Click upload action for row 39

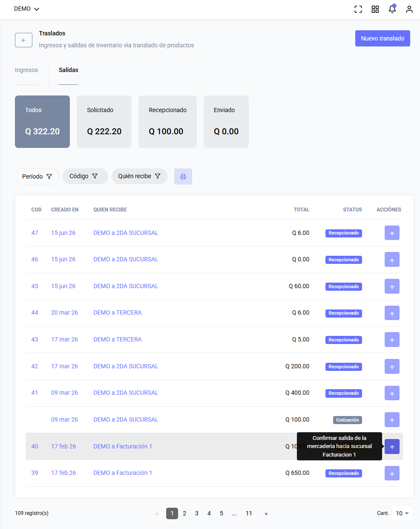[x=392, y=473]
